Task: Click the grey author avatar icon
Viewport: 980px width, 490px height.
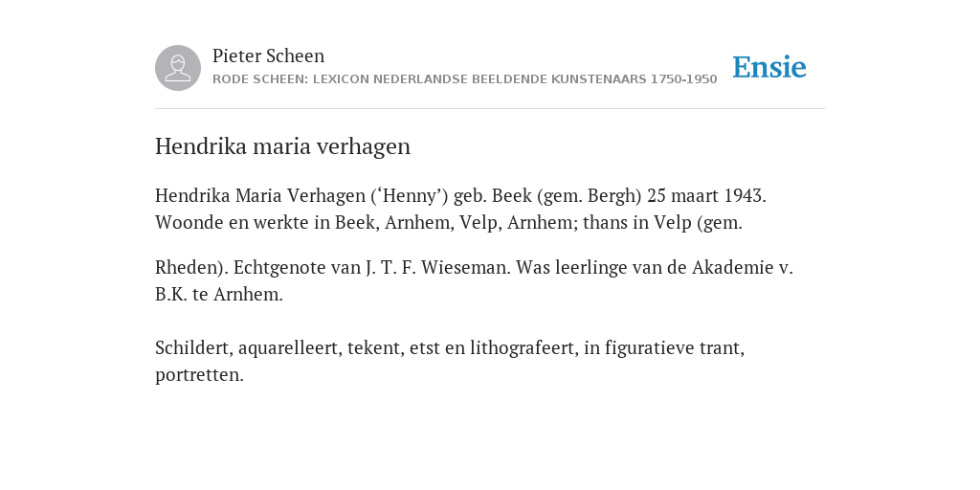Action: [x=178, y=68]
